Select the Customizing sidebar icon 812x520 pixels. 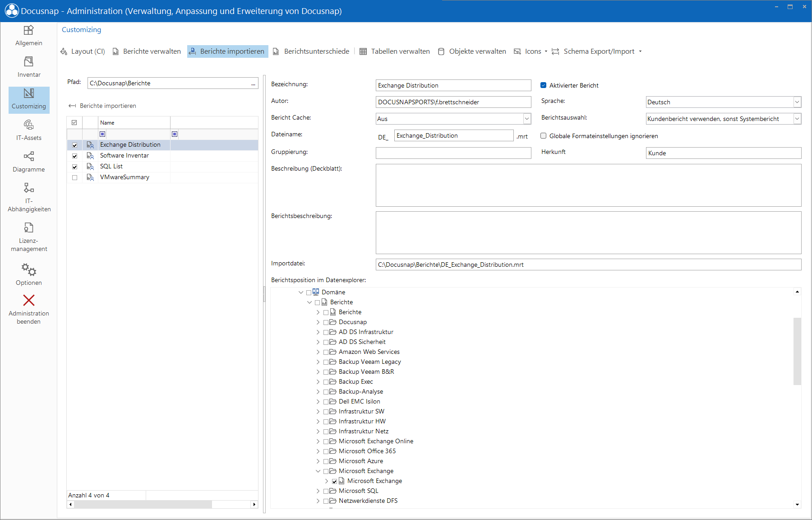point(29,93)
